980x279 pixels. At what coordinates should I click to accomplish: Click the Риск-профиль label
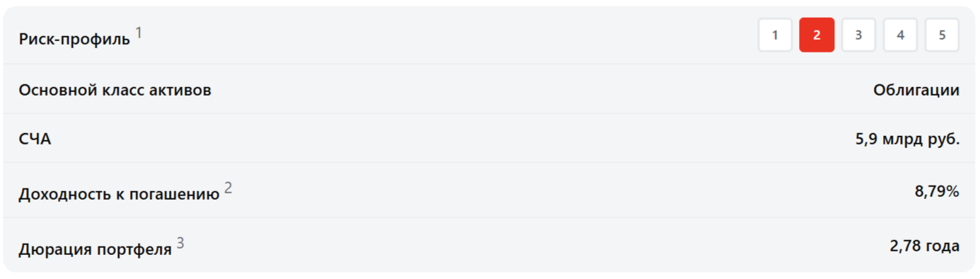click(x=74, y=39)
